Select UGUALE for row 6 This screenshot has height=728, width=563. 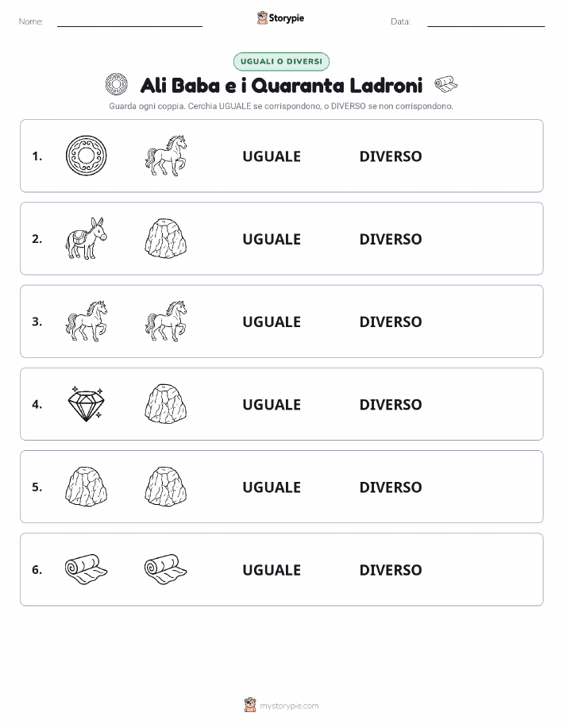click(x=272, y=570)
